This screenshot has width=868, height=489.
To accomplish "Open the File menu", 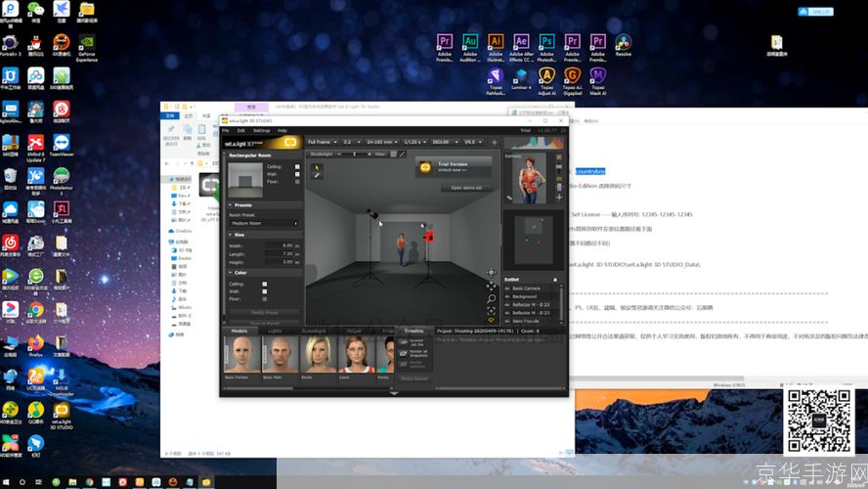I will point(225,131).
